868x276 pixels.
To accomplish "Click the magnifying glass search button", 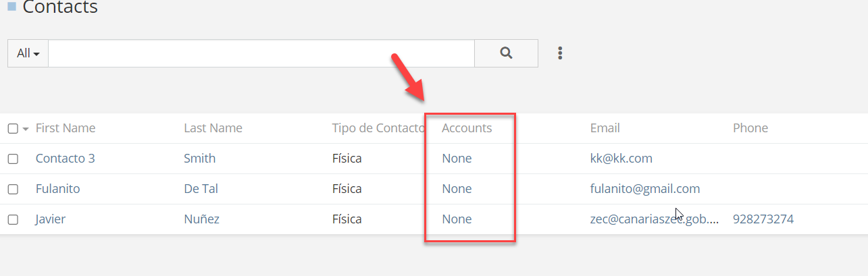I will click(506, 53).
